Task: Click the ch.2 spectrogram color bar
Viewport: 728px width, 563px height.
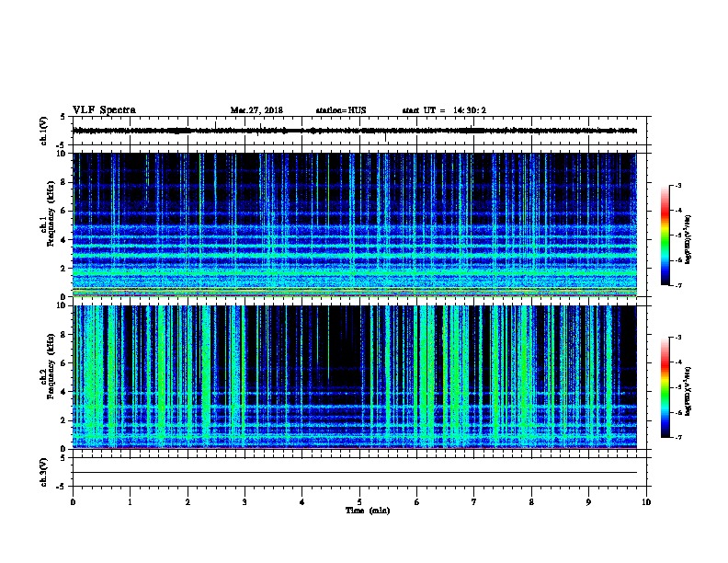Action: (665, 387)
